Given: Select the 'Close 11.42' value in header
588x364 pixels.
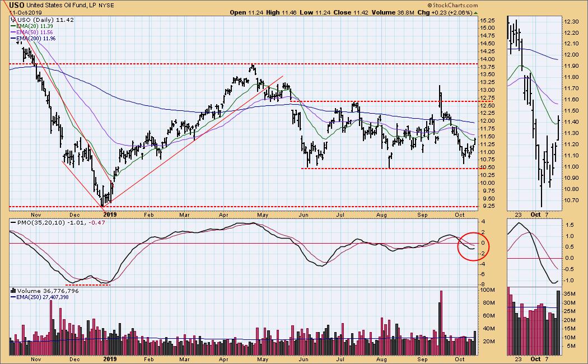Looking at the screenshot, I should point(351,12).
